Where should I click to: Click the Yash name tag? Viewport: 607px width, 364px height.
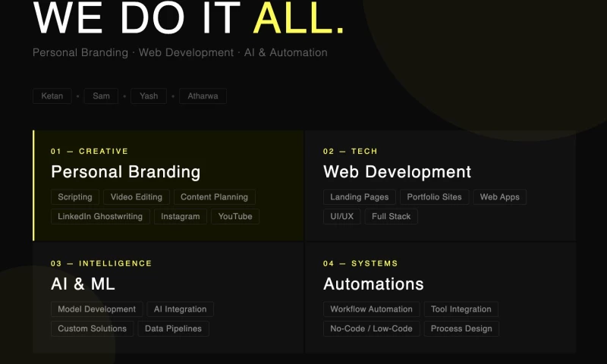(149, 96)
